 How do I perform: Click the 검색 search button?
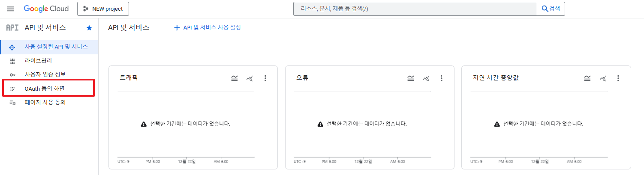[551, 9]
